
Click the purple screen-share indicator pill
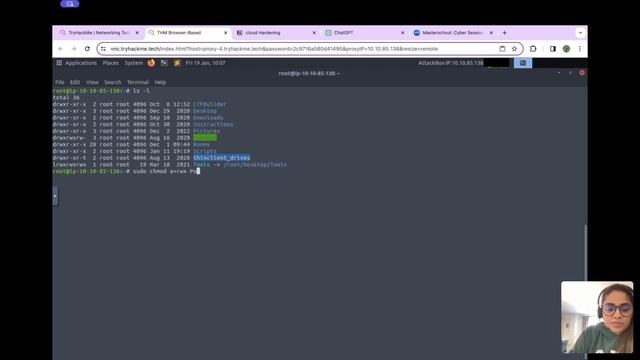coord(70,4)
